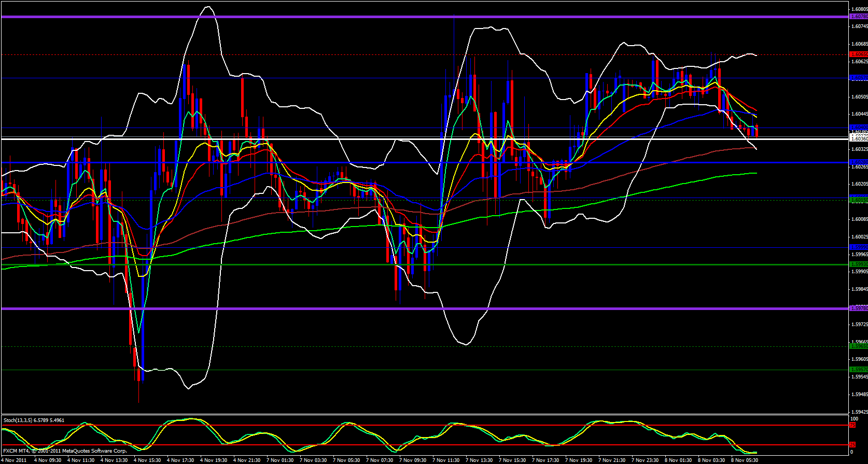Click the '7 Nov 11:30' time label

446,460
